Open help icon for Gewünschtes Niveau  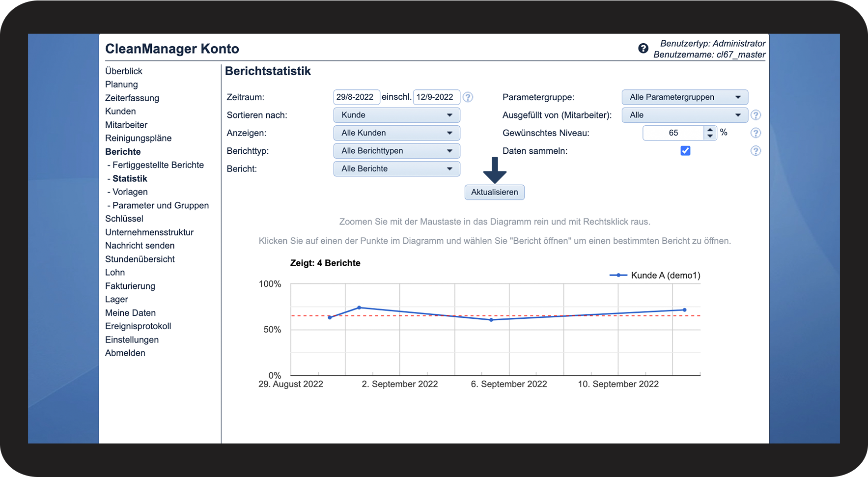[x=756, y=133]
